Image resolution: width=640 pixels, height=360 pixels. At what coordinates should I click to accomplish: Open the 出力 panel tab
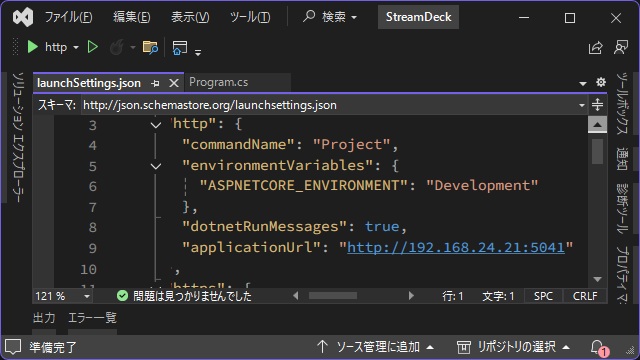[x=44, y=318]
